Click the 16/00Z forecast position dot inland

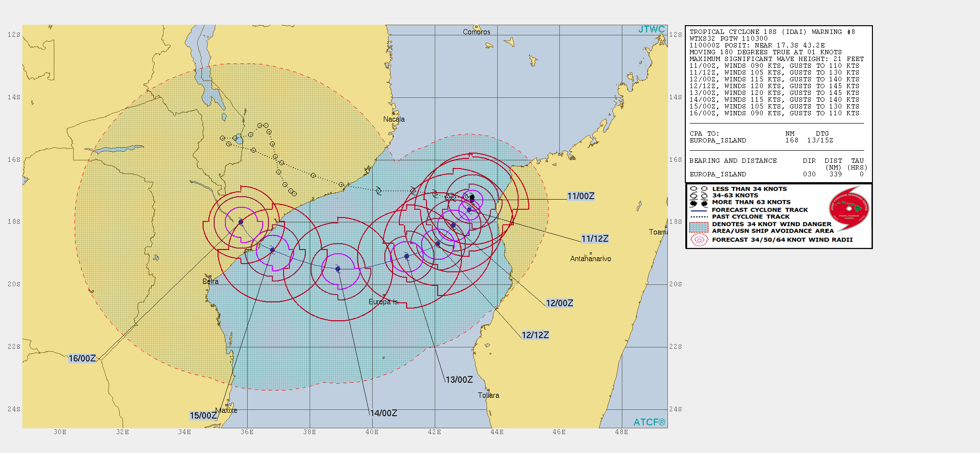(241, 222)
